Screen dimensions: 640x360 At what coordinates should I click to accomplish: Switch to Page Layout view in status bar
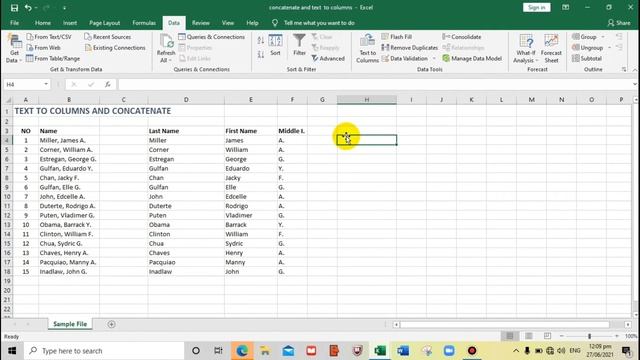tap(529, 336)
